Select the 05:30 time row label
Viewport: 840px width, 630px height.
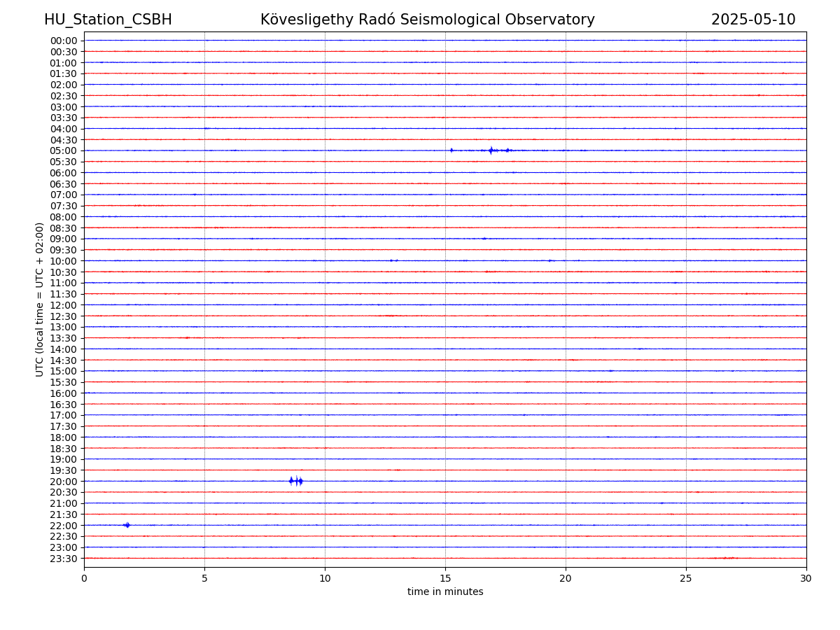pos(64,162)
